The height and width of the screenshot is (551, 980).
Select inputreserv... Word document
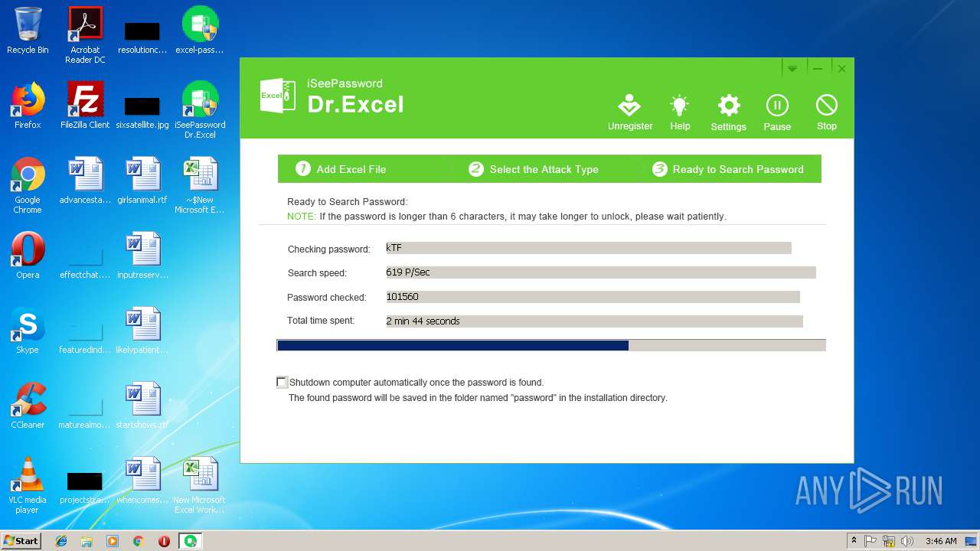click(142, 256)
